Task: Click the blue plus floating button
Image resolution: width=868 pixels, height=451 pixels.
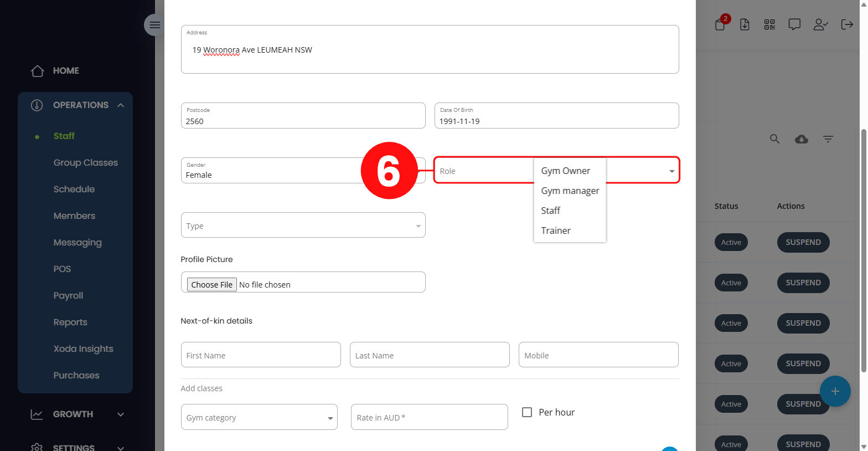Action: point(835,391)
